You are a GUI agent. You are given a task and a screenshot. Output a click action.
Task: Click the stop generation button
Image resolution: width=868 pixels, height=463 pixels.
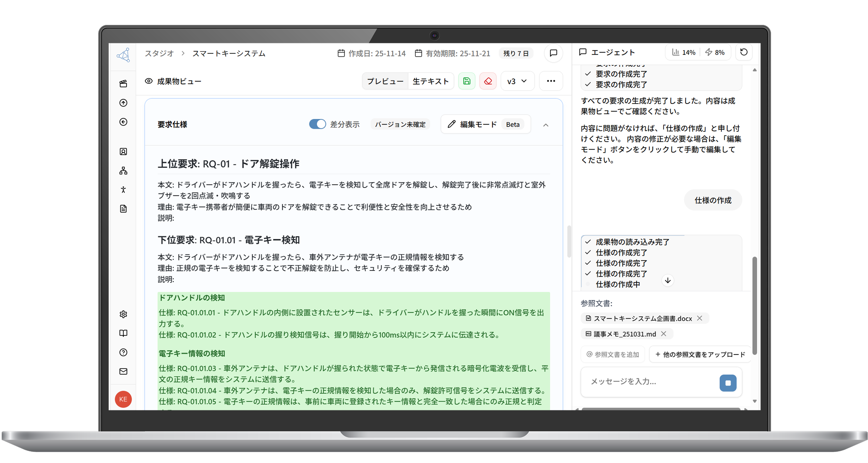[x=728, y=383]
